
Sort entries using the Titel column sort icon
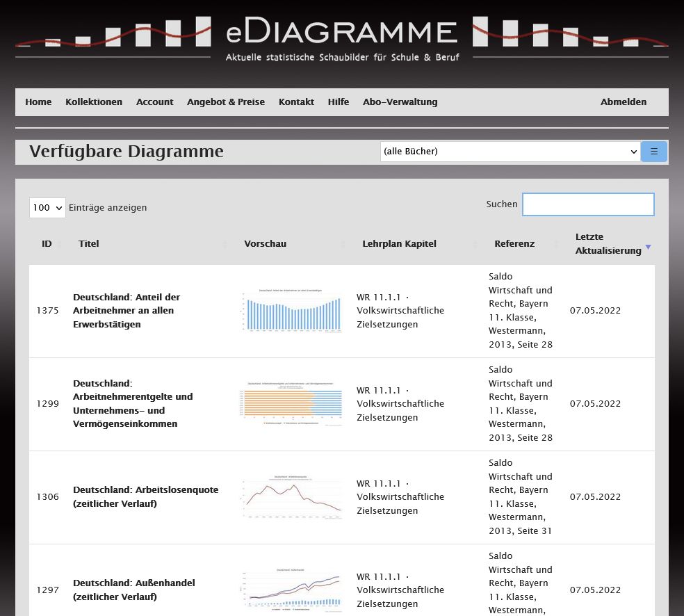pyautogui.click(x=225, y=244)
